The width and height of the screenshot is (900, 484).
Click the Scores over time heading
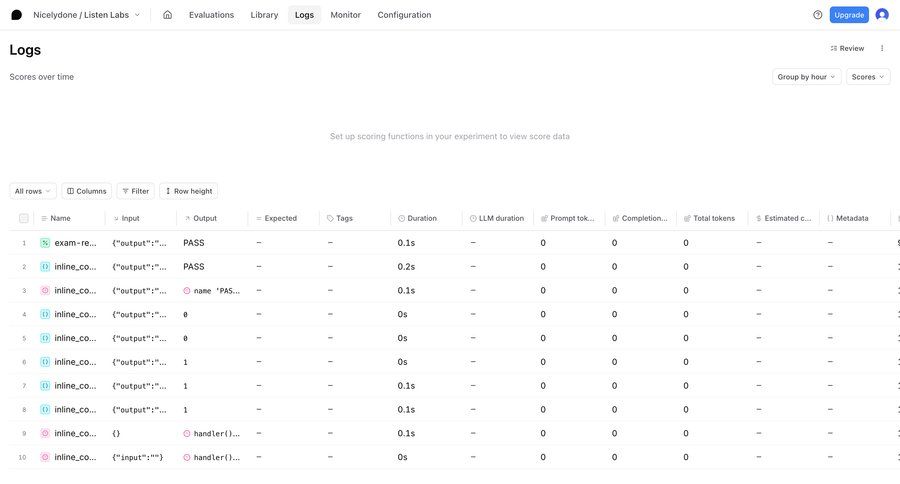click(41, 77)
